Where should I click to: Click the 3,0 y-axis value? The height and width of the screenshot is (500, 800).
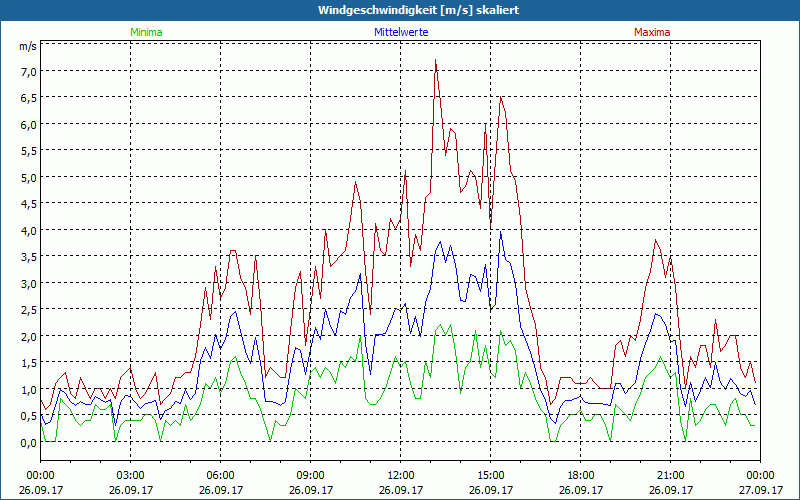29,284
